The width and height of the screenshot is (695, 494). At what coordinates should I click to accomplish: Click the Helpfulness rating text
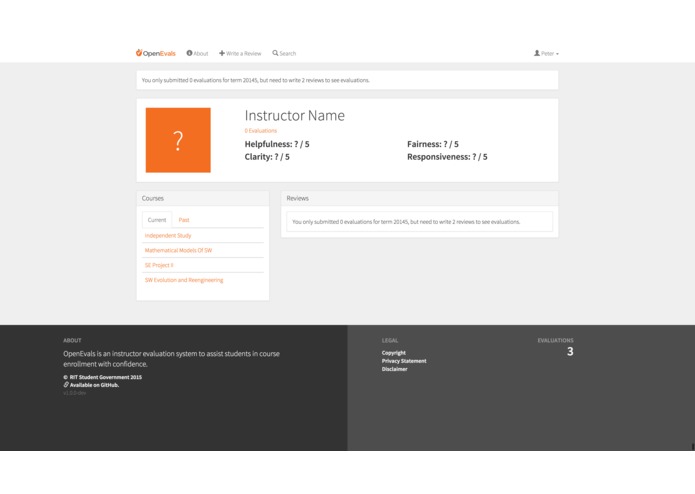(277, 144)
